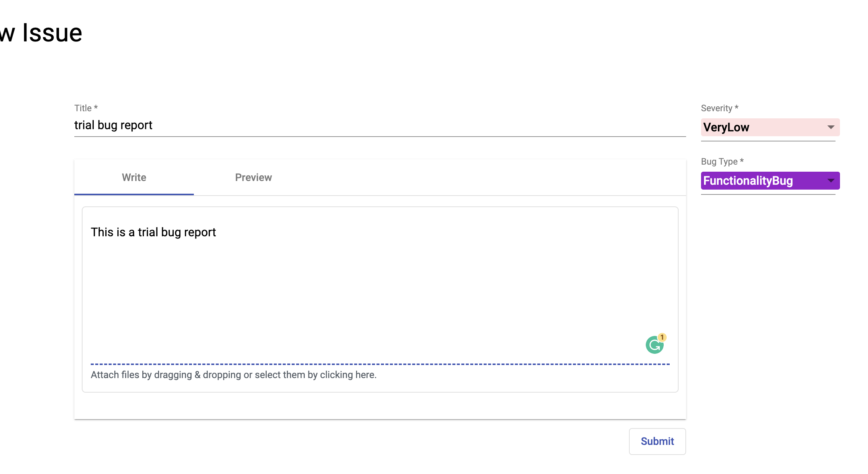868x474 pixels.
Task: Switch to the Write tab
Action: click(x=134, y=177)
